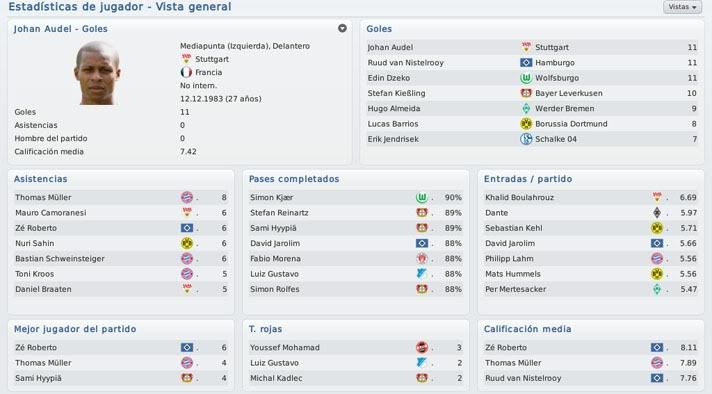The width and height of the screenshot is (712, 394).
Task: Open Simon Kjær in Pases completados
Action: pos(271,197)
